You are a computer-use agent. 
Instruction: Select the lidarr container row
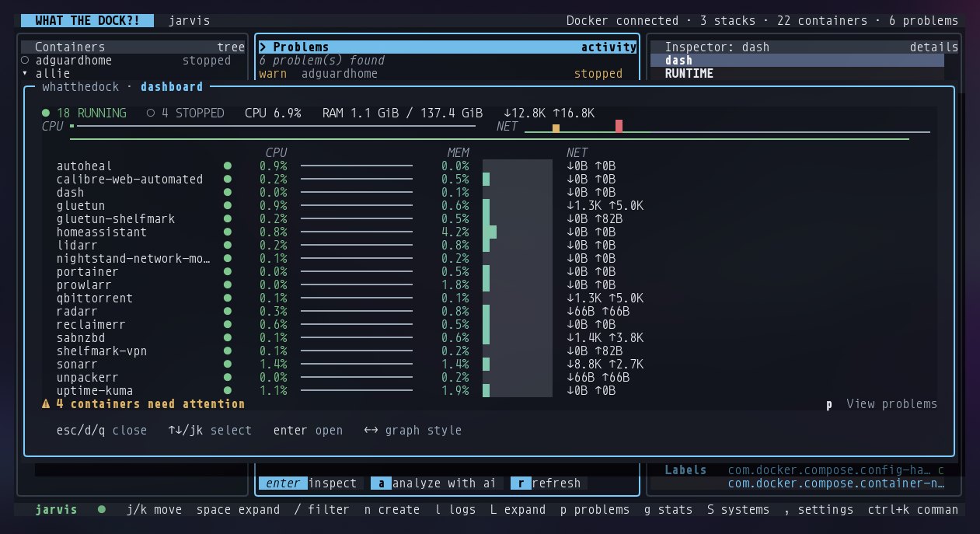[x=490, y=245]
